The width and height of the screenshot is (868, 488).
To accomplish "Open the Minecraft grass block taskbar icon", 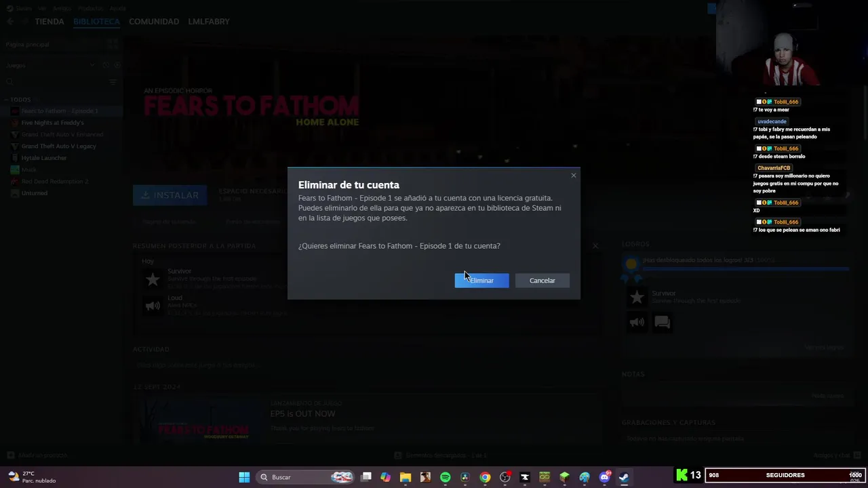I will [x=564, y=477].
